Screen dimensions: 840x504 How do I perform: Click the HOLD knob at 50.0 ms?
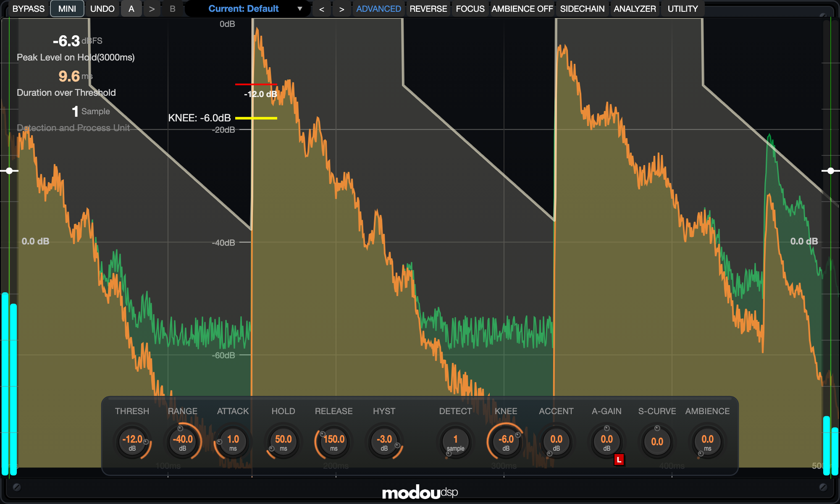(x=283, y=442)
